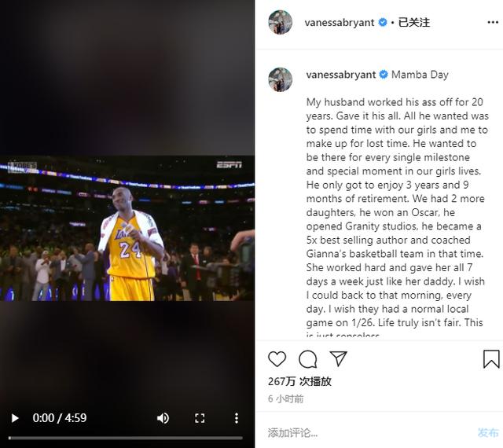Open vanessabryant profile from header username
Image resolution: width=503 pixels, height=448 pixels.
coord(339,23)
